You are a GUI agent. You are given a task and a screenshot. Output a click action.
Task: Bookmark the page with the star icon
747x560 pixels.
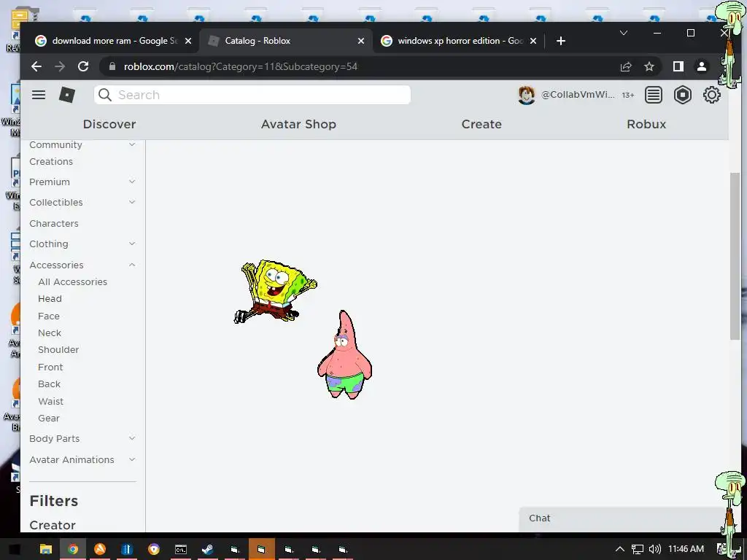[649, 66]
